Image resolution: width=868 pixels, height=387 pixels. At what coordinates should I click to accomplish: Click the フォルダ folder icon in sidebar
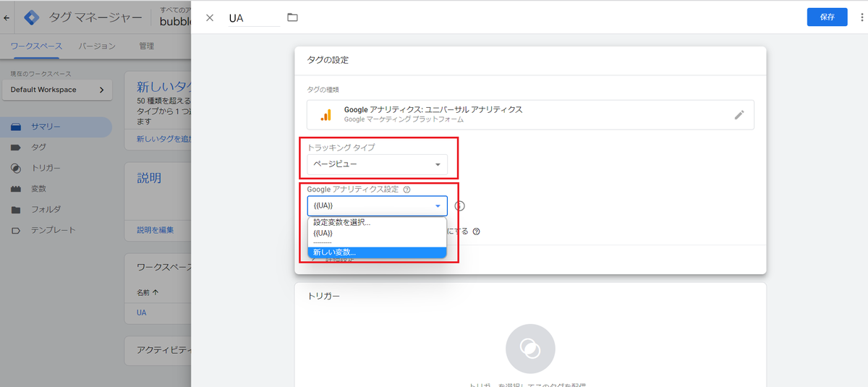point(16,210)
